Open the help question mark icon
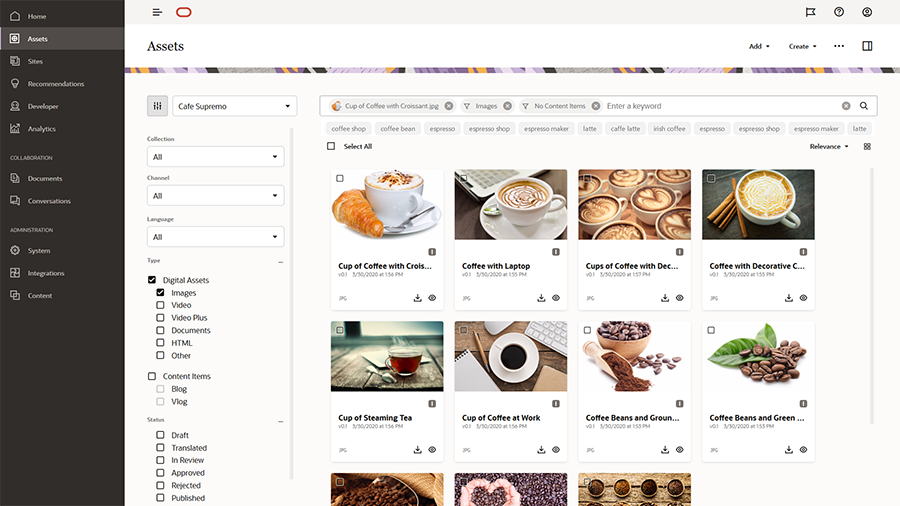The height and width of the screenshot is (506, 900). (839, 12)
